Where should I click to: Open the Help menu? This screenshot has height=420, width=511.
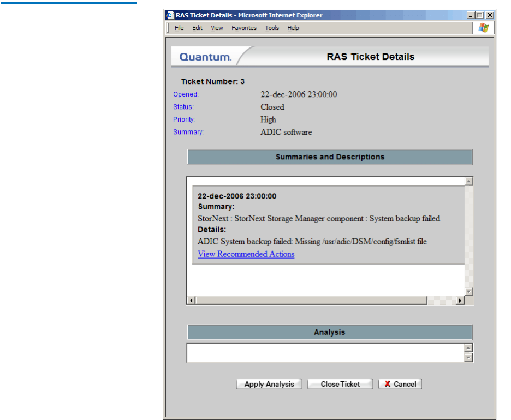click(x=293, y=28)
